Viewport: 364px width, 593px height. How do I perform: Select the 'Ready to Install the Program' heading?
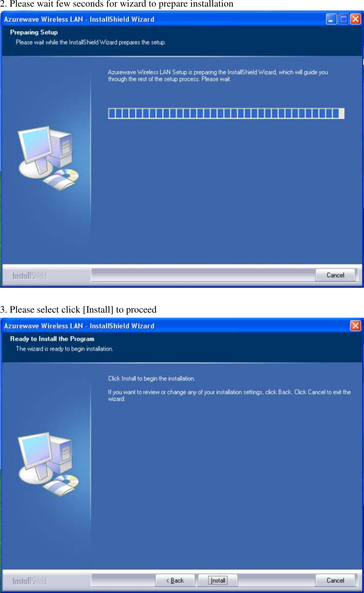click(x=52, y=339)
